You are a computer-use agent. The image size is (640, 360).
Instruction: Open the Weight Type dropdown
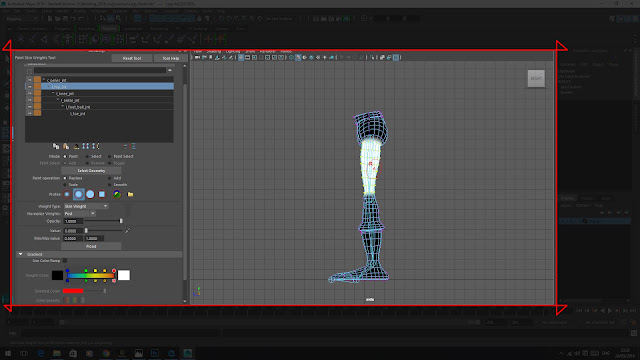86,207
